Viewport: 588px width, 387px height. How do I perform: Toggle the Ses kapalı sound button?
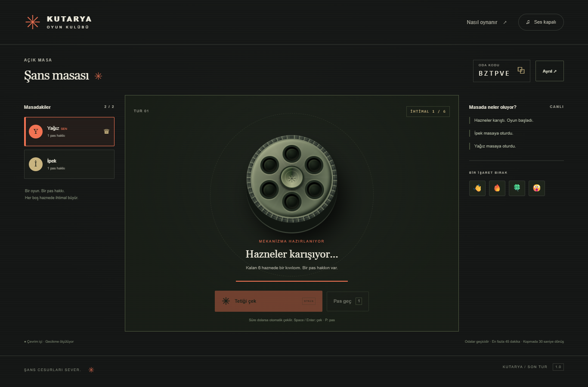click(541, 22)
